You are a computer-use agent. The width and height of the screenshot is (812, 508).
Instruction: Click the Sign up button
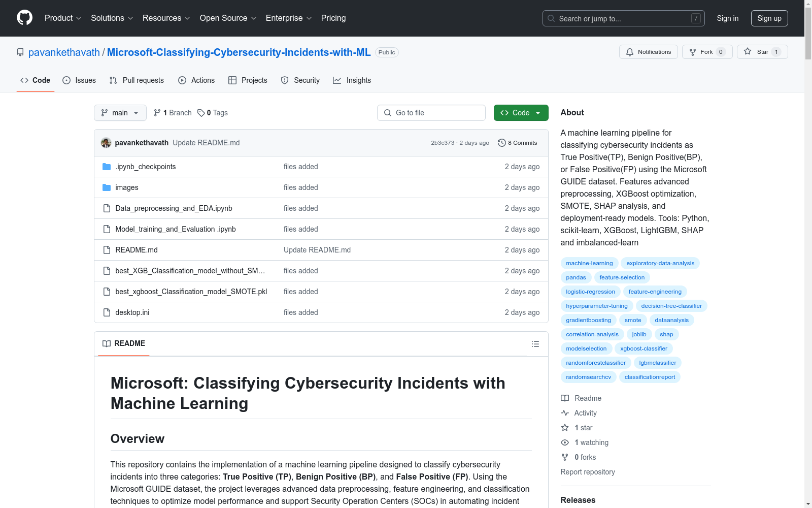[769, 18]
